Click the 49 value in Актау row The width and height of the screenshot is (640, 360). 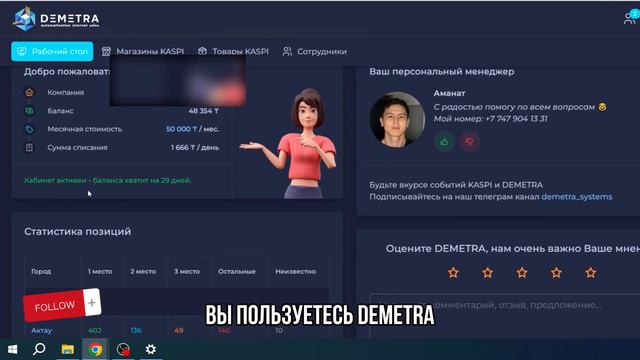[x=179, y=330]
